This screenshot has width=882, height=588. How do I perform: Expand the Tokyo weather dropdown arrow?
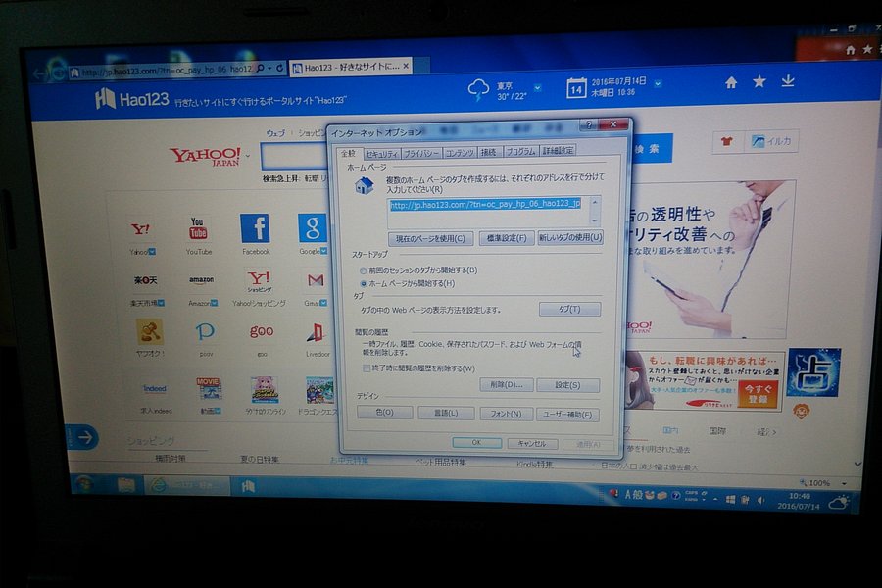click(538, 88)
